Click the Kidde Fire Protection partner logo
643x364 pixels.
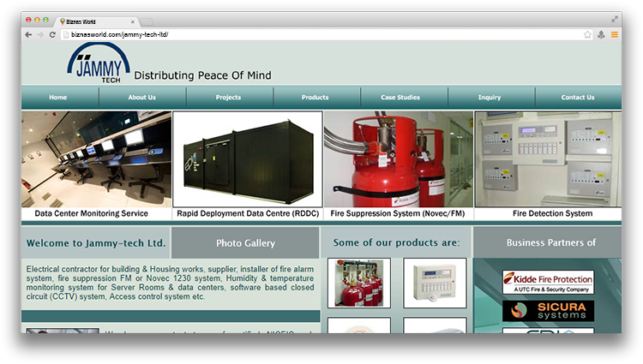(548, 282)
